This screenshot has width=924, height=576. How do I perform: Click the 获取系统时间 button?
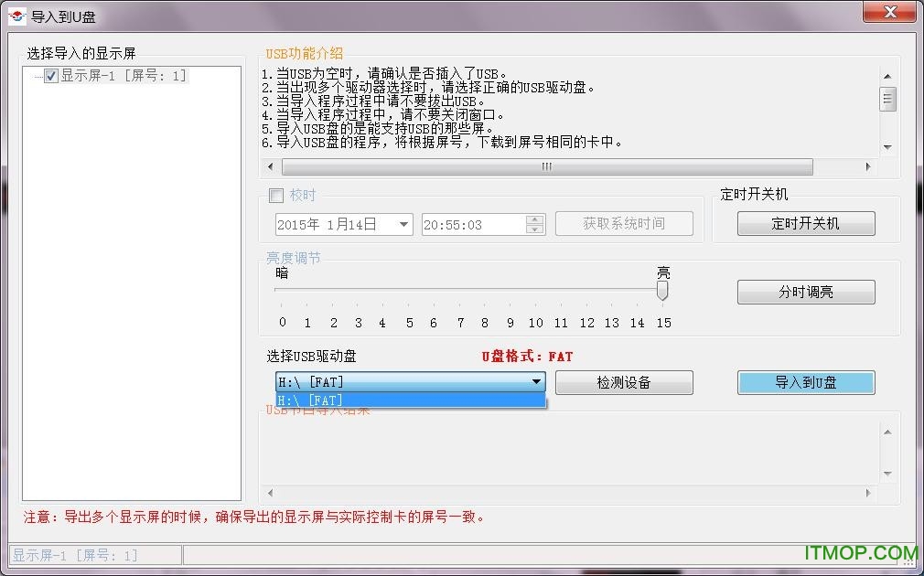pyautogui.click(x=625, y=223)
